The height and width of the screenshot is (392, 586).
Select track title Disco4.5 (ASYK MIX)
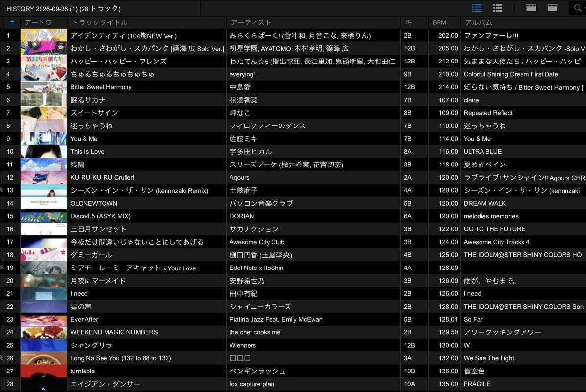pyautogui.click(x=101, y=216)
